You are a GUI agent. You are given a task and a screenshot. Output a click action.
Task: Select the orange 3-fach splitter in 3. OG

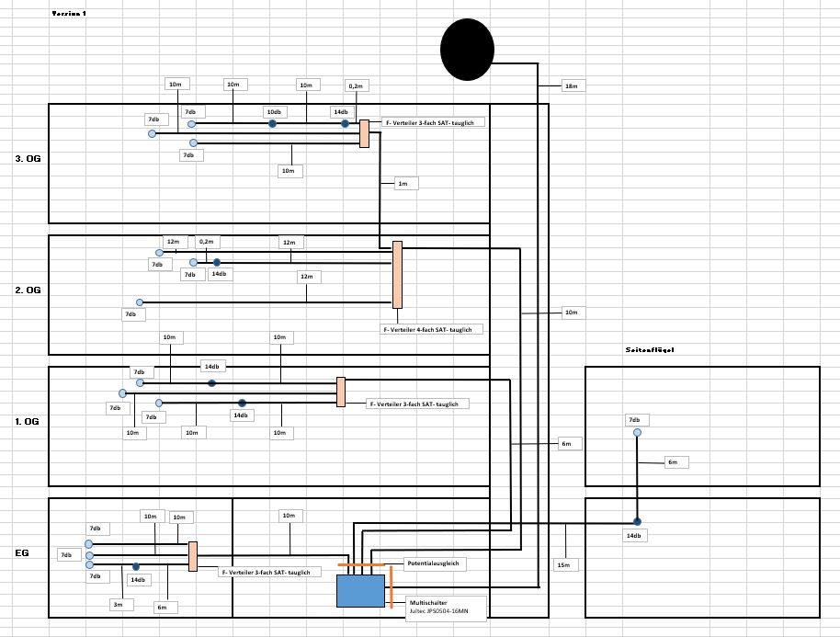point(364,133)
